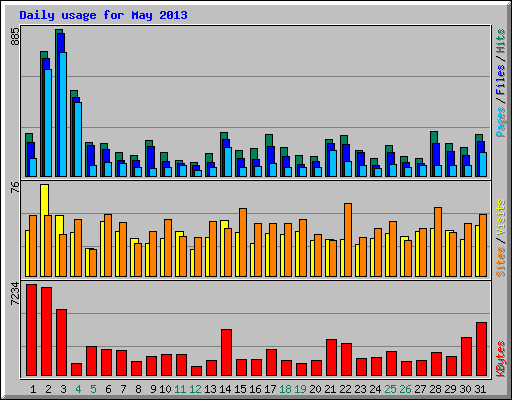Click day label 2 on the x-axis
The image size is (512, 400).
pos(48,389)
